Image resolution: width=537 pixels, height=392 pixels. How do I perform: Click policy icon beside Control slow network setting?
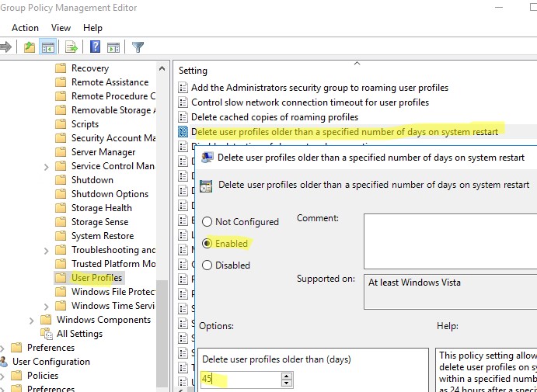183,102
